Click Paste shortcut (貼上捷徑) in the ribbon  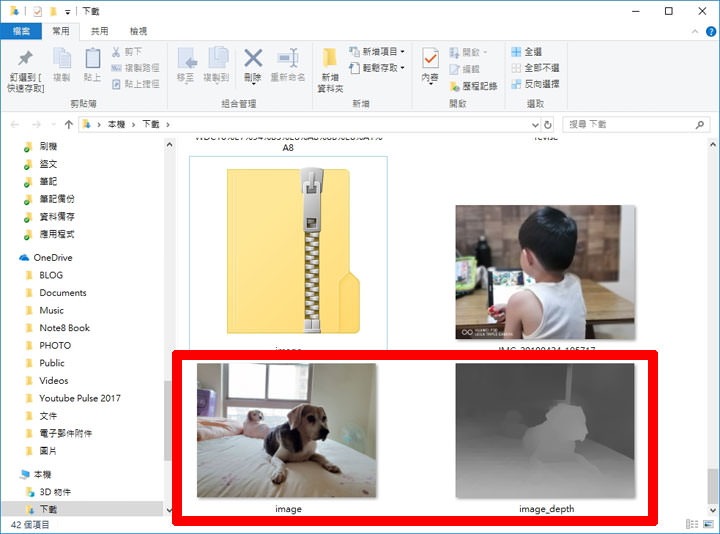(135, 84)
